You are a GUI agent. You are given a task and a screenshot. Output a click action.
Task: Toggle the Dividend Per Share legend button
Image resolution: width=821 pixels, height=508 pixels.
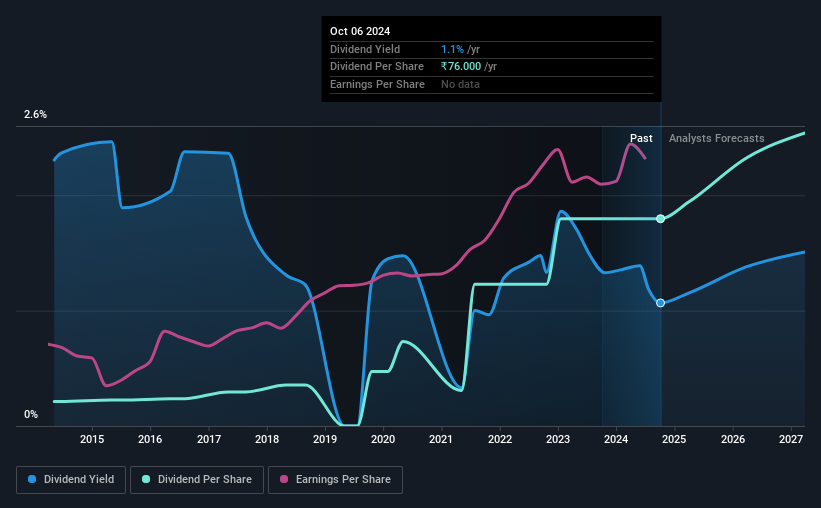tap(197, 480)
